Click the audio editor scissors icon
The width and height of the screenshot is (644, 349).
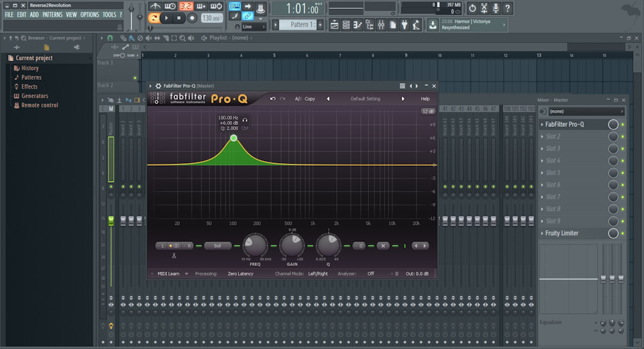[484, 8]
